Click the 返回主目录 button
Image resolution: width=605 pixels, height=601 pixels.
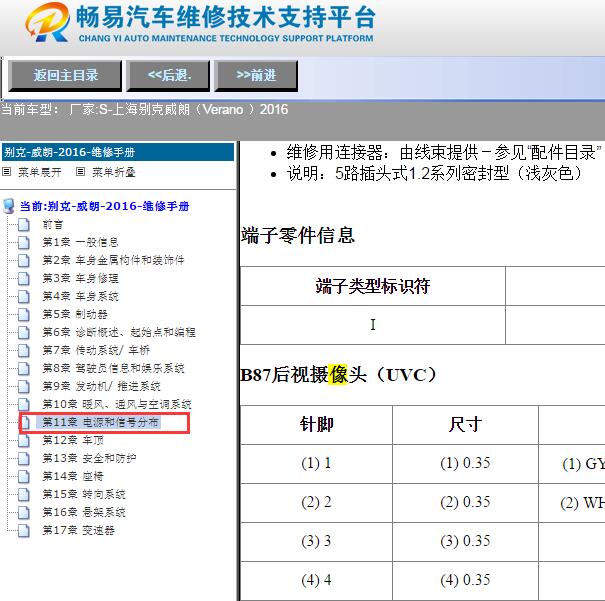tap(65, 76)
